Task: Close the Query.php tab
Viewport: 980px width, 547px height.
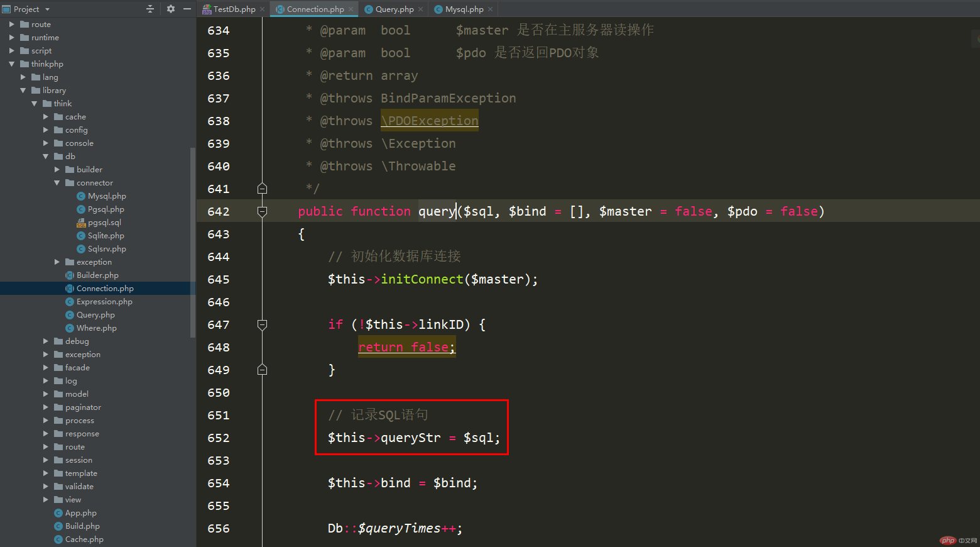Action: (x=421, y=9)
